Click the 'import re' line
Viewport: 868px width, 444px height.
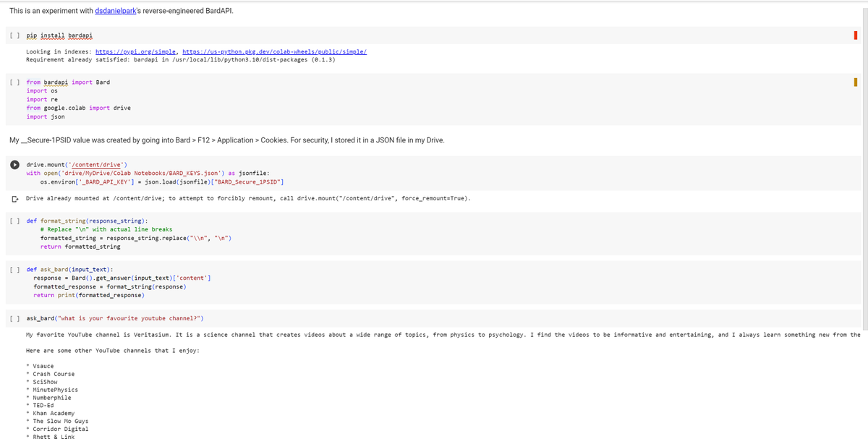click(x=41, y=99)
